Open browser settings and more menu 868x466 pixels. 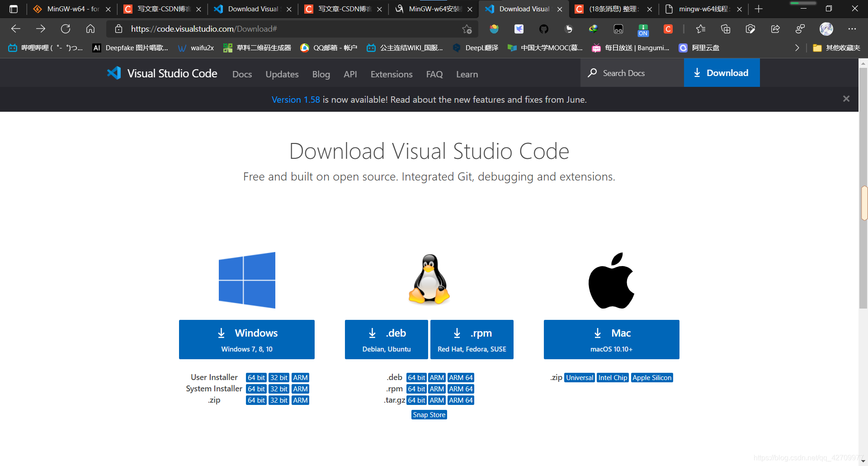click(x=852, y=29)
